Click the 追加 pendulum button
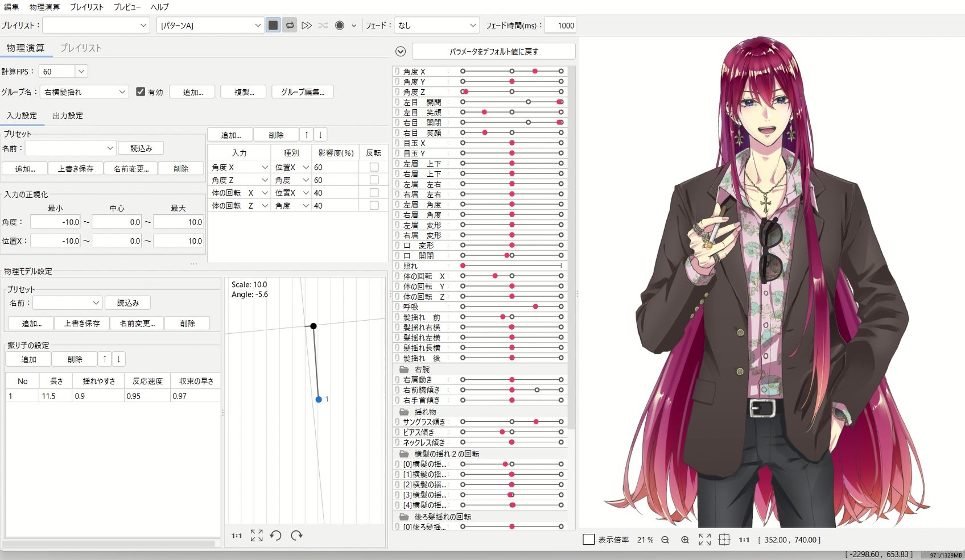Image resolution: width=965 pixels, height=560 pixels. pyautogui.click(x=28, y=359)
